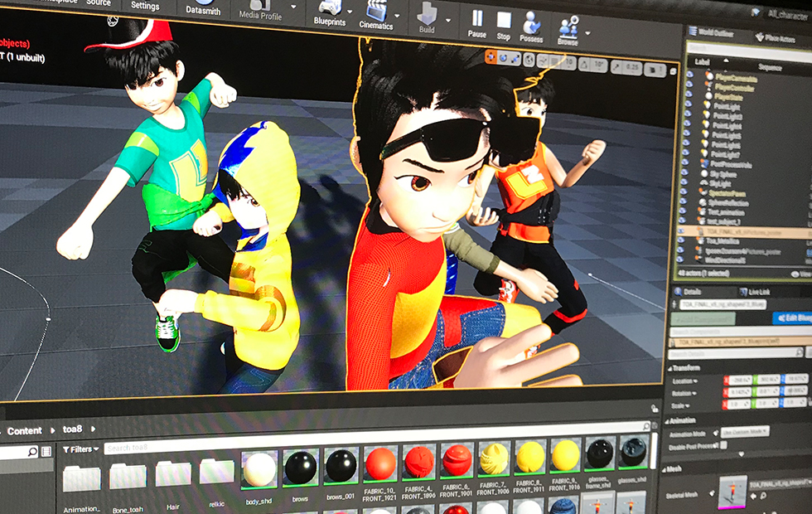Screen dimensions: 812x514
Task: Toggle Disable Post Process checkbox
Action: tap(723, 445)
